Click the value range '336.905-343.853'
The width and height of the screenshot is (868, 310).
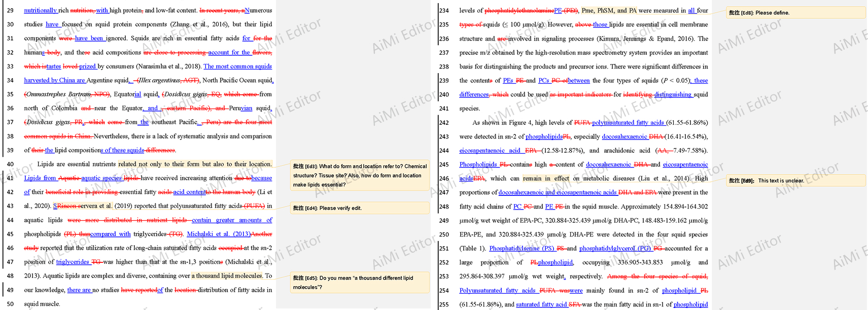[x=640, y=262]
